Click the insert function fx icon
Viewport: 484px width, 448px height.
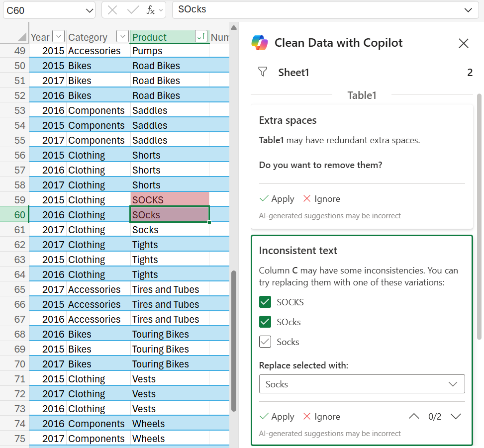150,10
